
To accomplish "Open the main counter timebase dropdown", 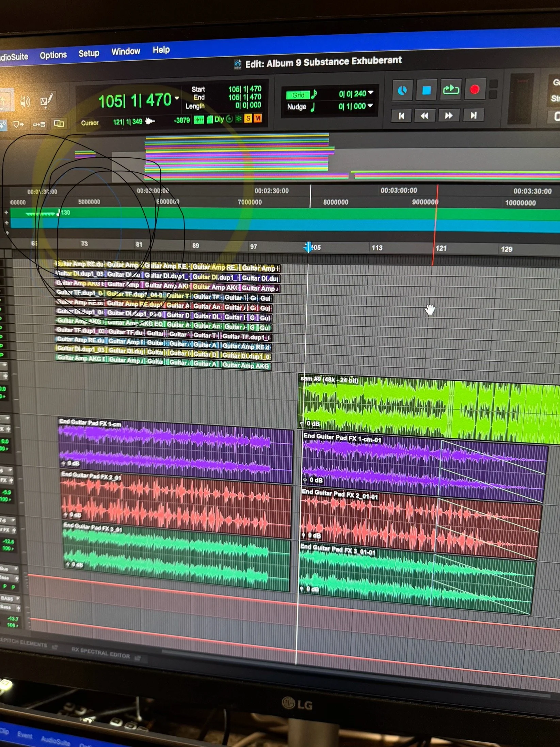I will pyautogui.click(x=177, y=98).
